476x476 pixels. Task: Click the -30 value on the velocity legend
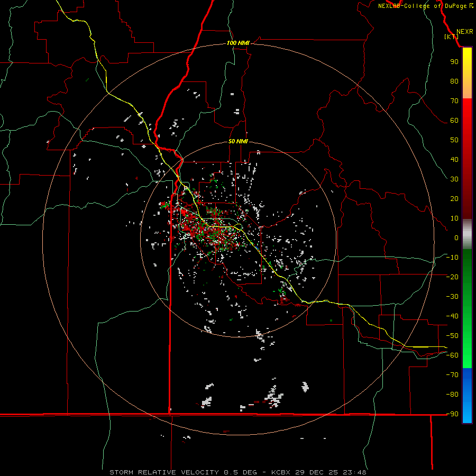[x=452, y=297]
